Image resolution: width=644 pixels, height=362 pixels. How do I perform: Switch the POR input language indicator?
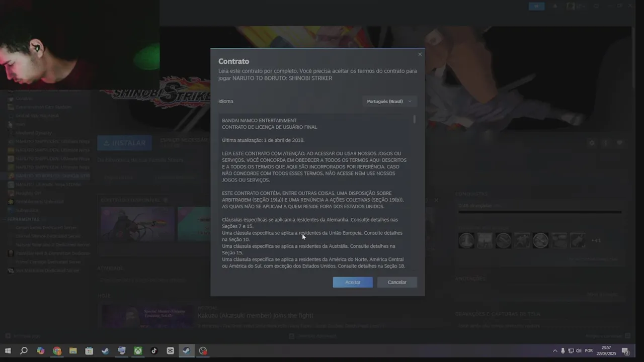589,351
